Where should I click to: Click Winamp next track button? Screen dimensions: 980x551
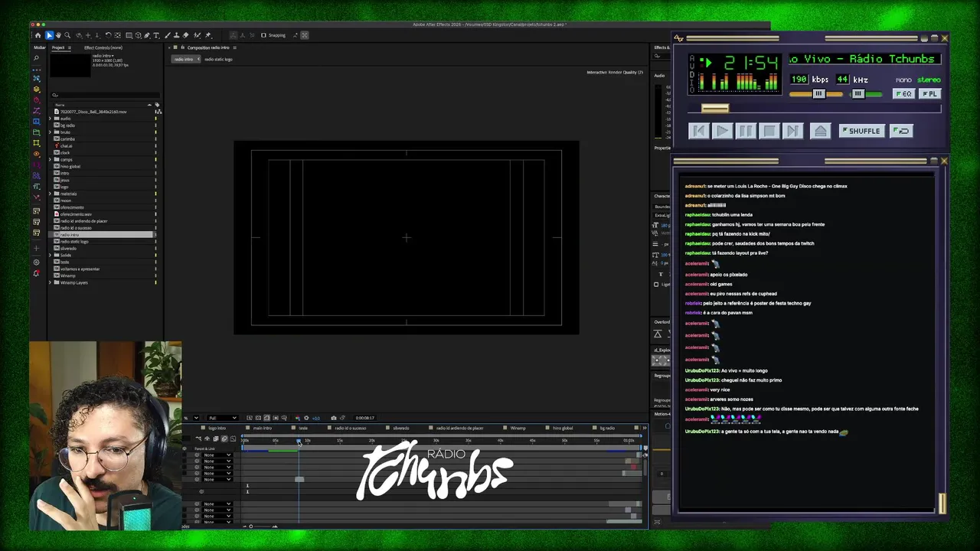click(x=792, y=131)
